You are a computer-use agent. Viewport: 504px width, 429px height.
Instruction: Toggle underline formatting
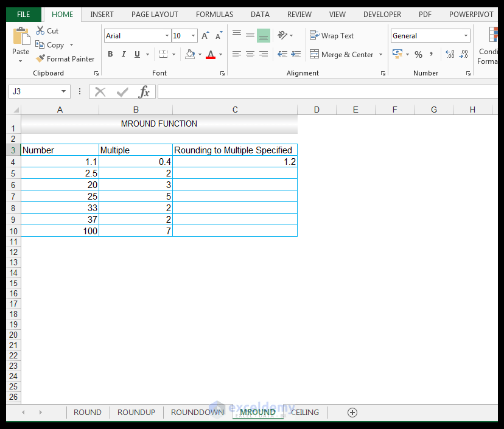(x=136, y=54)
